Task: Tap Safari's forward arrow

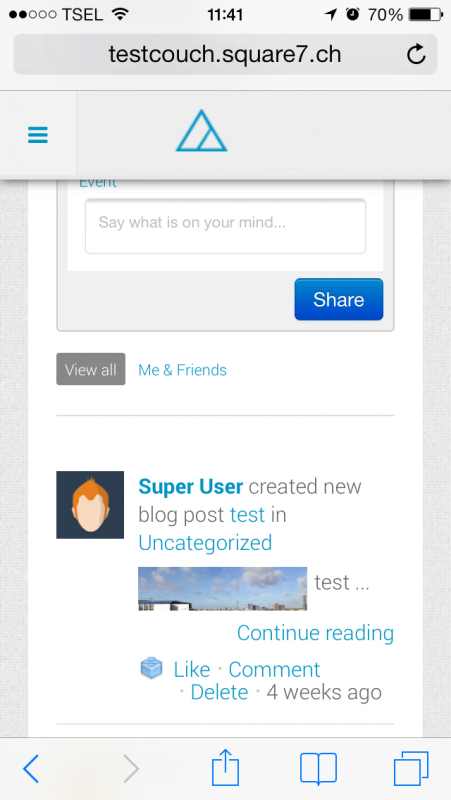Action: pos(131,768)
